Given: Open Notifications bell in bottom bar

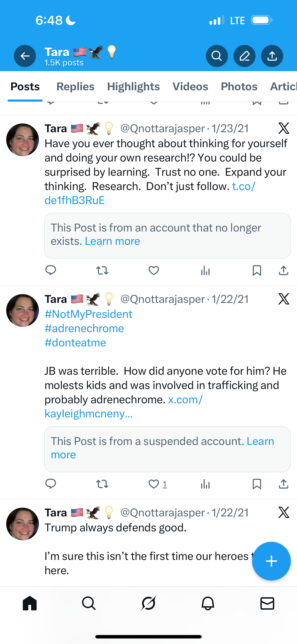Looking at the screenshot, I should point(208,603).
